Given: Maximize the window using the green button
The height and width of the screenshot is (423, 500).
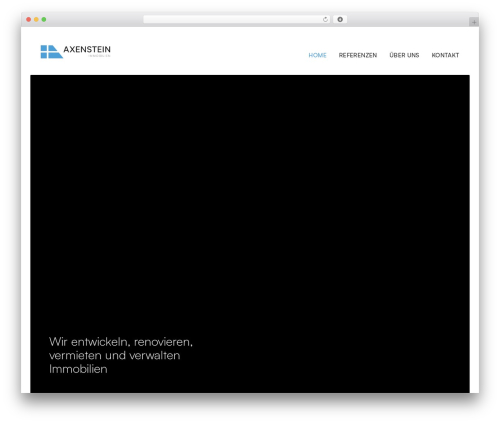Looking at the screenshot, I should [x=44, y=20].
